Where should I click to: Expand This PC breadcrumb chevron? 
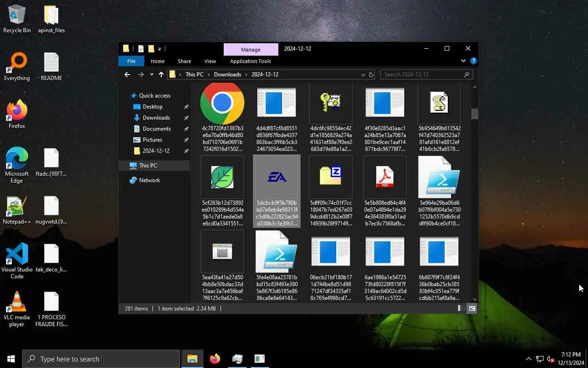209,75
